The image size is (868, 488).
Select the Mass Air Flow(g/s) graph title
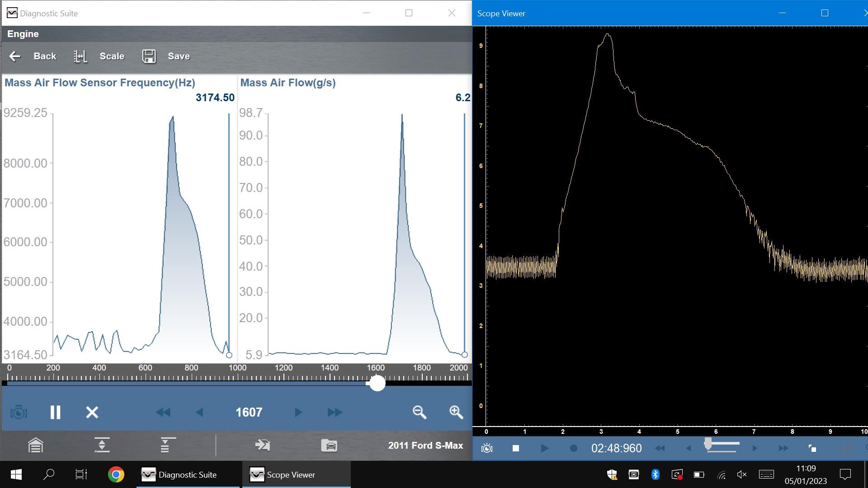(x=288, y=83)
